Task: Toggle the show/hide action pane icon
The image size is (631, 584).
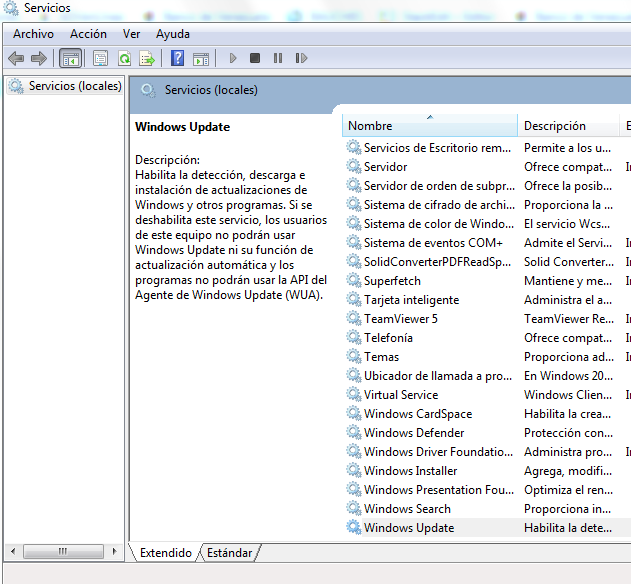Action: [201, 59]
